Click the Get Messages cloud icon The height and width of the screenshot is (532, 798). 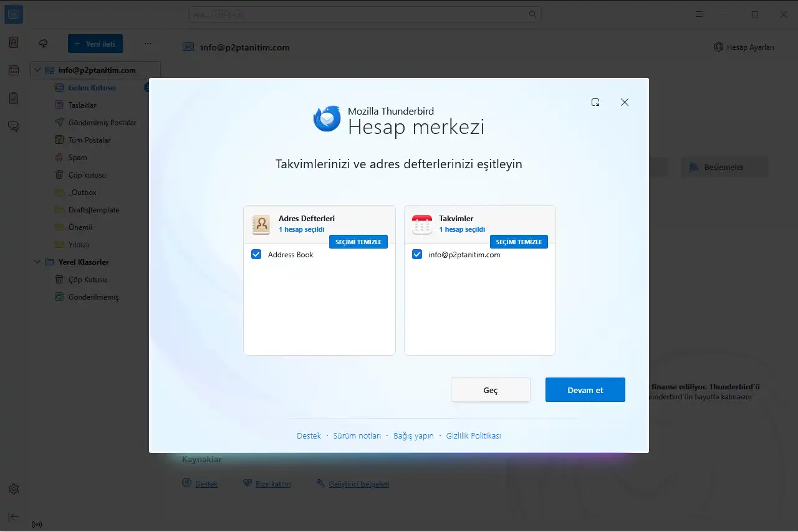click(43, 44)
